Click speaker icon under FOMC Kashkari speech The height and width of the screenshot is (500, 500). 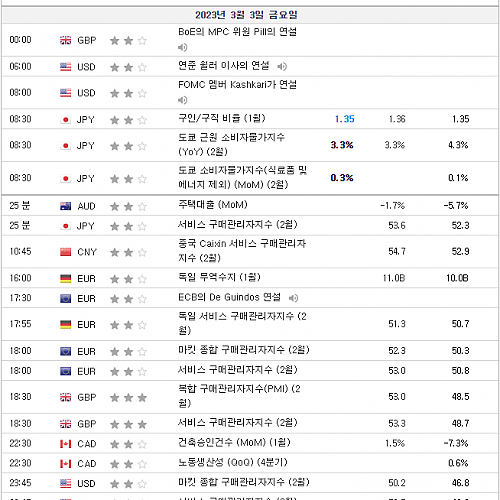182,100
